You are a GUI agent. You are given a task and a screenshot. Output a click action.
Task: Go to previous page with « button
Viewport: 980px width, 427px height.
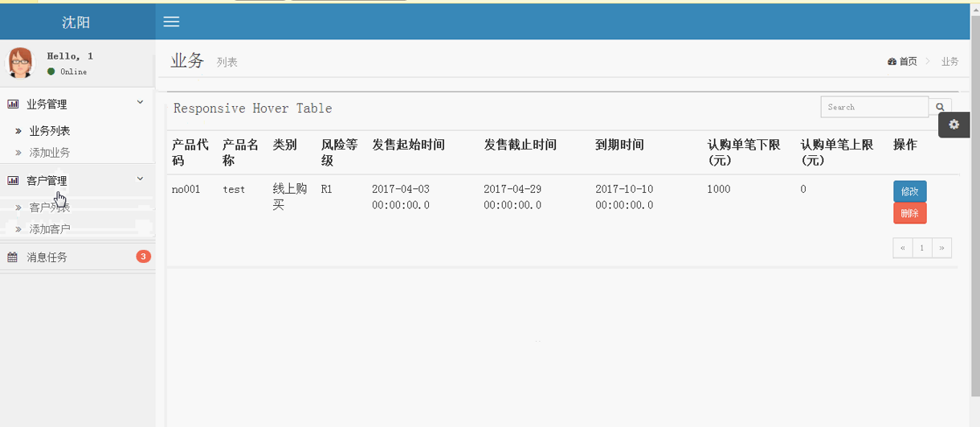click(903, 248)
